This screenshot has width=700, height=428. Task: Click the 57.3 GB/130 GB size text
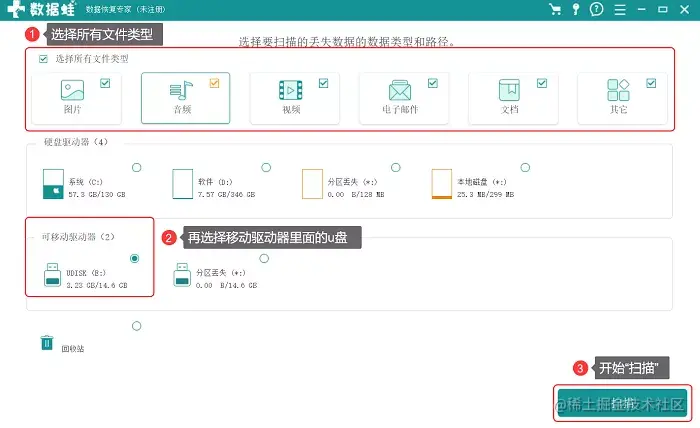pos(97,195)
